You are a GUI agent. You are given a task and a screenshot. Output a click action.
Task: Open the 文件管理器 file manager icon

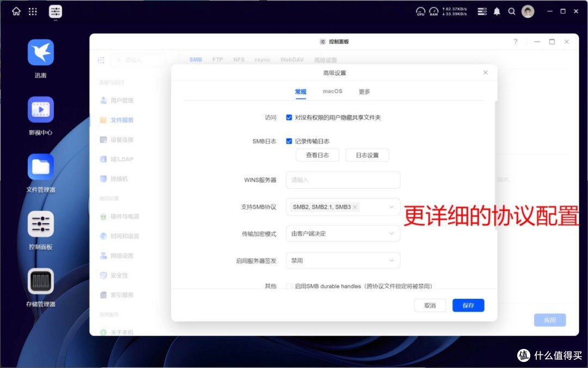[40, 167]
